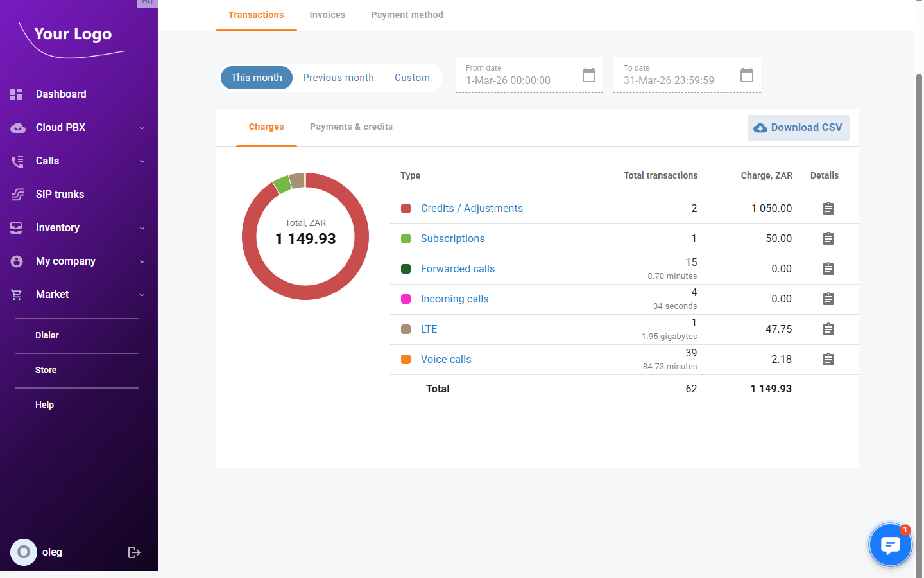Open the From date calendar picker icon
The height and width of the screenshot is (578, 924).
click(x=588, y=75)
